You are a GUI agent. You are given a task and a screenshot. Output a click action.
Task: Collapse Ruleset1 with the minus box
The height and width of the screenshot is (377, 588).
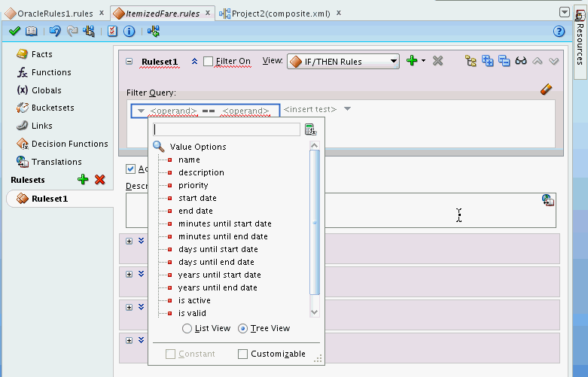click(129, 62)
